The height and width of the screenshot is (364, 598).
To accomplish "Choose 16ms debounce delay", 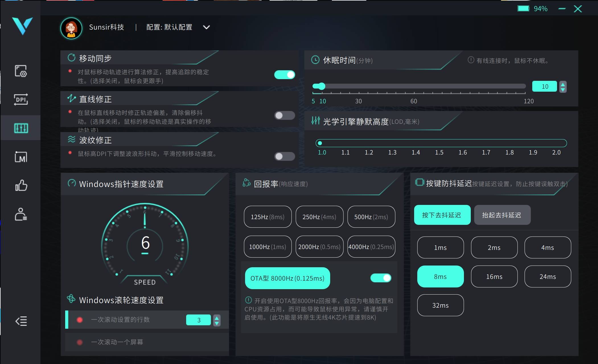I will click(x=494, y=277).
